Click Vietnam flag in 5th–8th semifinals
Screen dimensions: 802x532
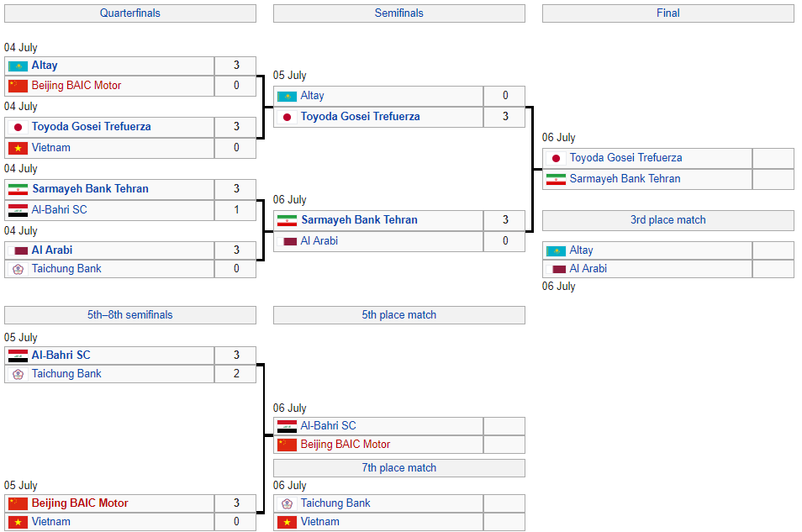pyautogui.click(x=18, y=522)
